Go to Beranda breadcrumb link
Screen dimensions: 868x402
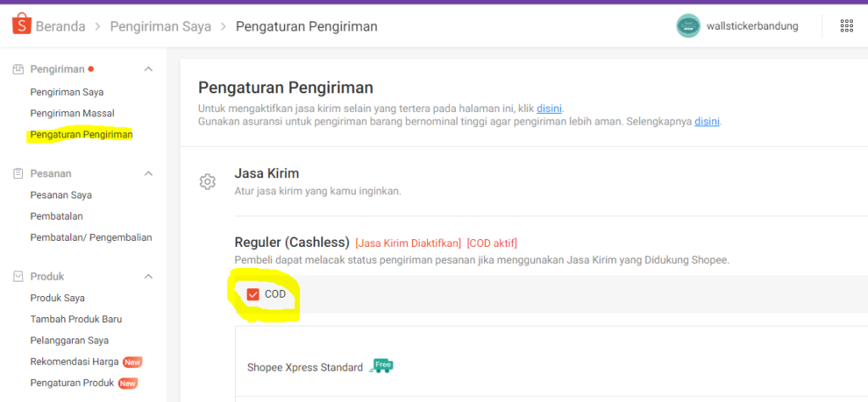tap(60, 26)
